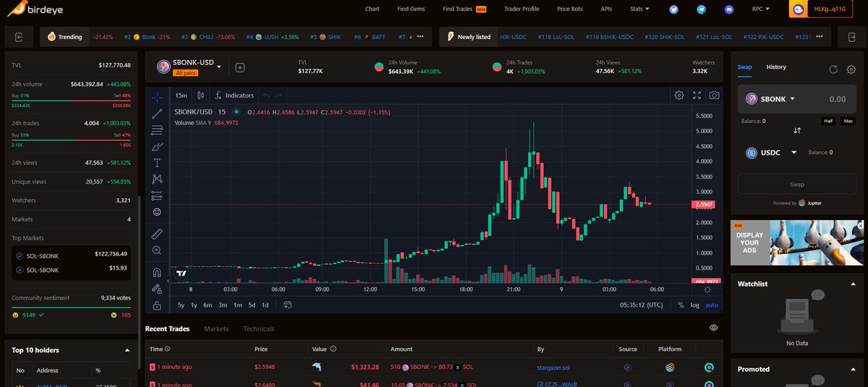Viewport: 868px width, 387px height.
Task: Open Birdeye Telegram link
Action: (701, 9)
